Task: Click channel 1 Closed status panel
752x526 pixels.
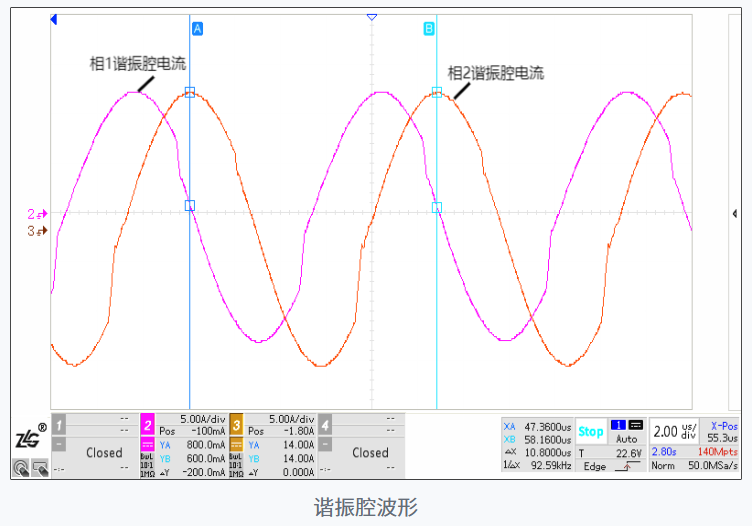Action: point(104,453)
